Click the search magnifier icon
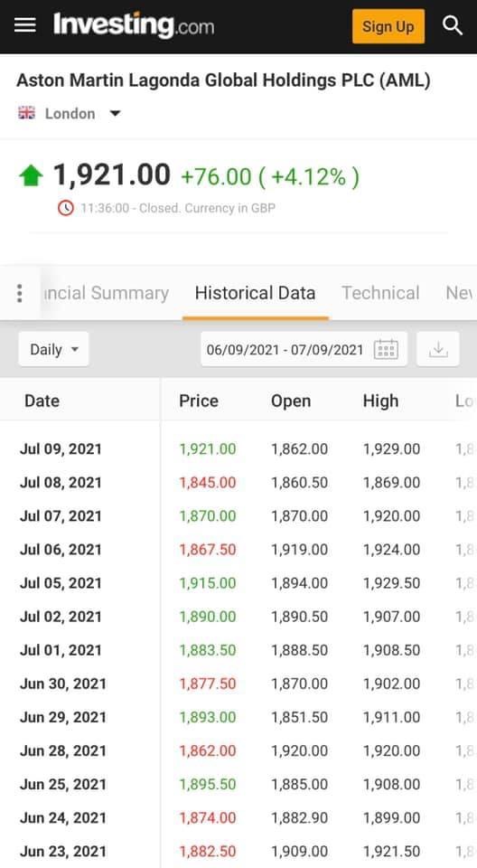This screenshot has width=477, height=868. 452,25
